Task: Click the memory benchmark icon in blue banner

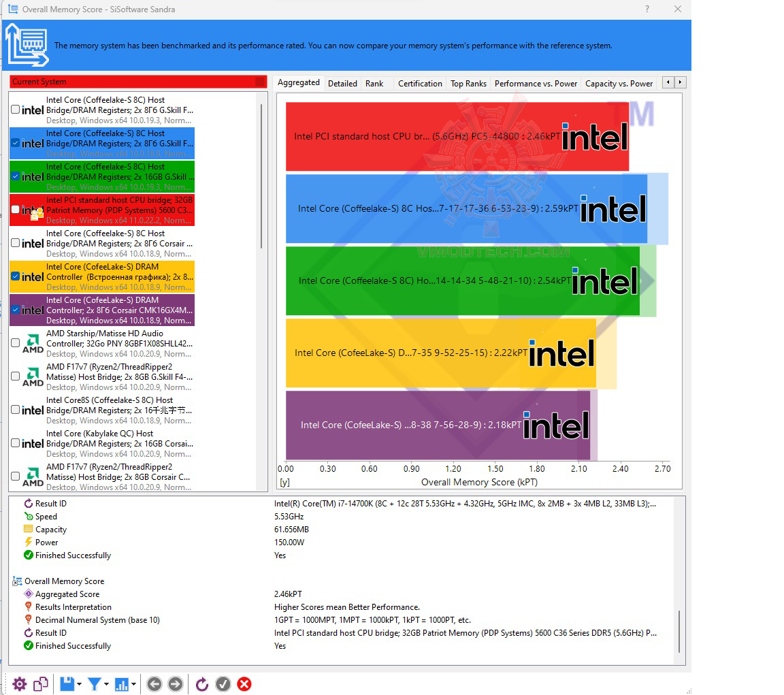Action: click(27, 45)
